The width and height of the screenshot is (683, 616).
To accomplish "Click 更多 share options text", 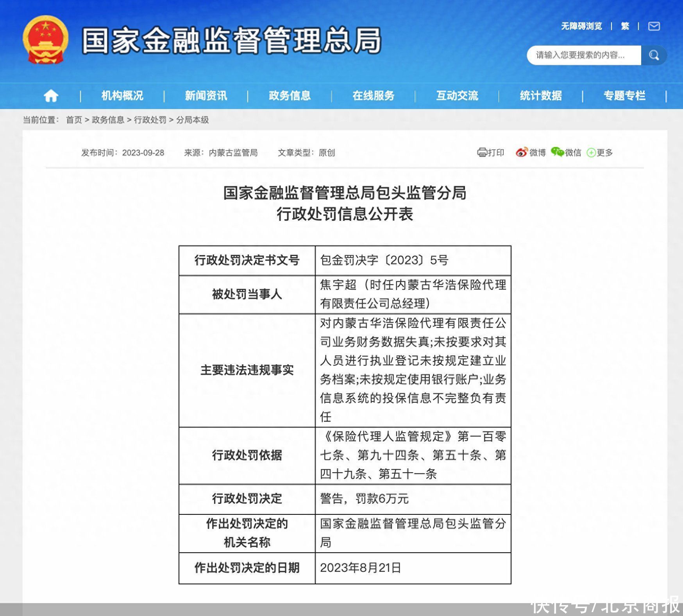I will (x=605, y=153).
